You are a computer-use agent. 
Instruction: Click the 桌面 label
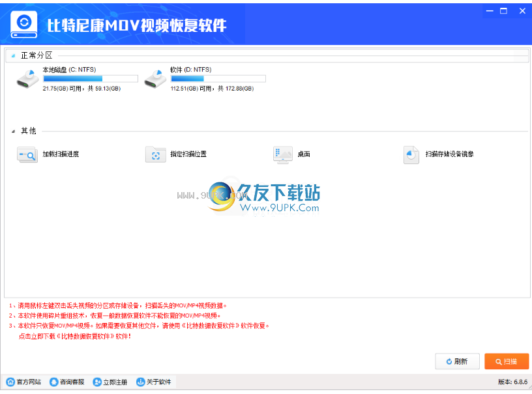(x=304, y=154)
